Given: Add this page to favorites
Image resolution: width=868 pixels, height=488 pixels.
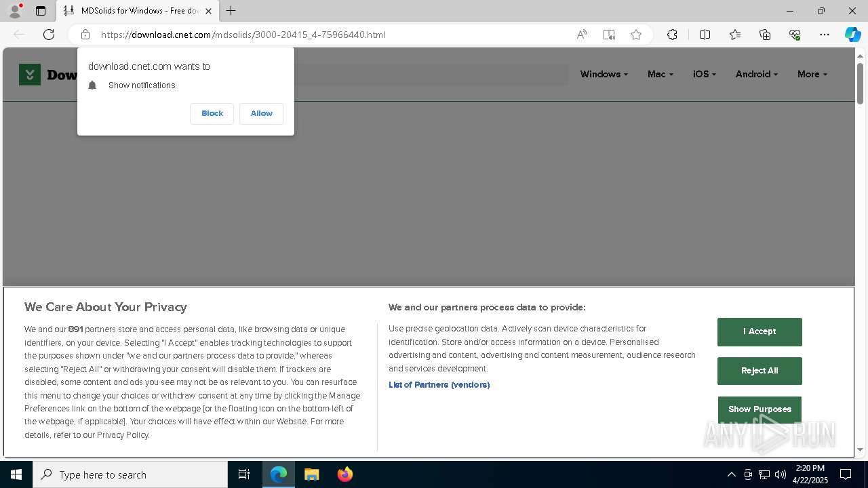Looking at the screenshot, I should [x=636, y=35].
